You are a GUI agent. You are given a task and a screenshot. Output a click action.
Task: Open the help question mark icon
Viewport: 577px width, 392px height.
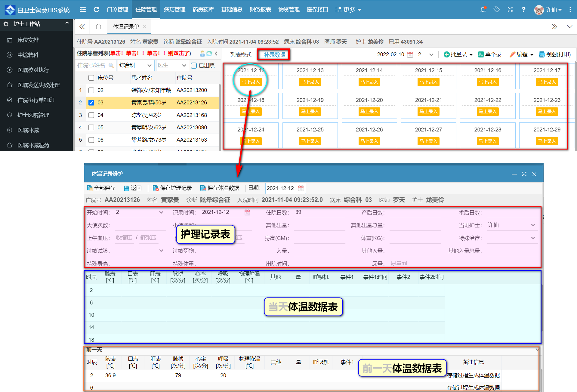(x=524, y=10)
